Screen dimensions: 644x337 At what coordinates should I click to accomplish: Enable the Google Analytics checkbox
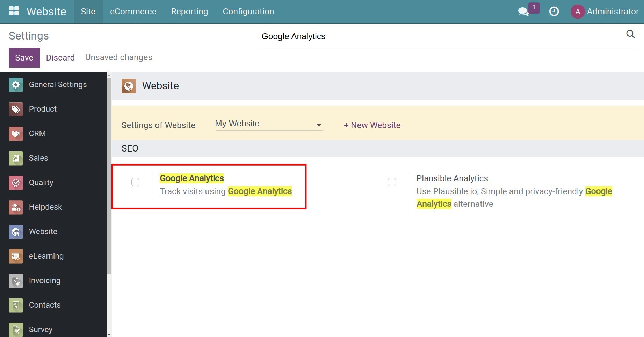pos(135,182)
